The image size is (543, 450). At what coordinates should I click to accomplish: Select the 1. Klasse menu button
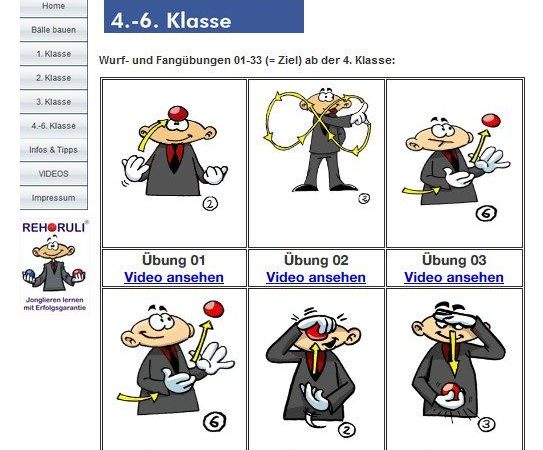[54, 54]
